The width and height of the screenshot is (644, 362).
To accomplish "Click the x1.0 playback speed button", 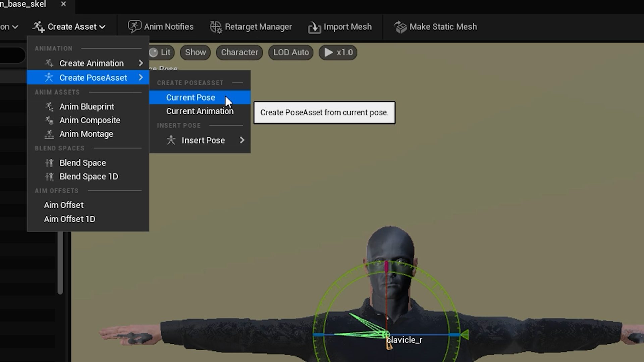I will (x=338, y=52).
